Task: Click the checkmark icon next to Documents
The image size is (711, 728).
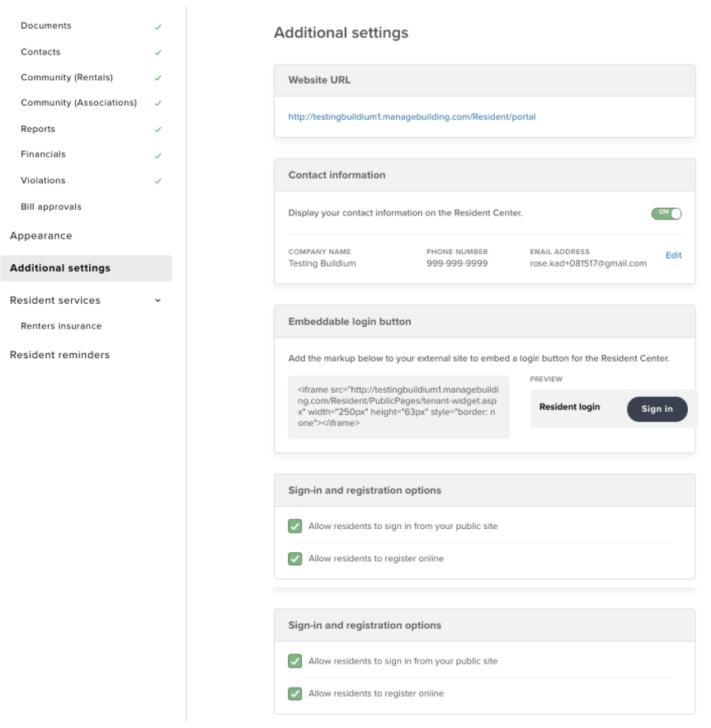Action: [158, 27]
